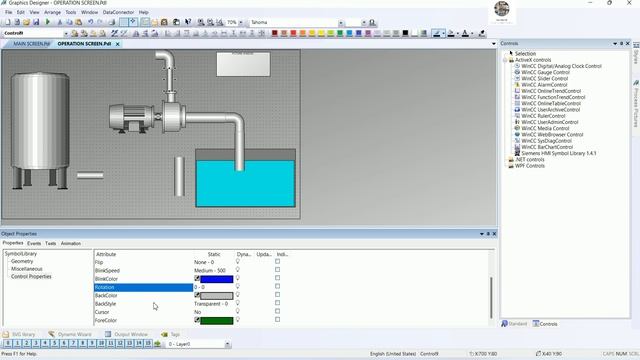This screenshot has height=360, width=640.
Task: Select Geometry under SymbolLibrary properties
Action: point(22,261)
